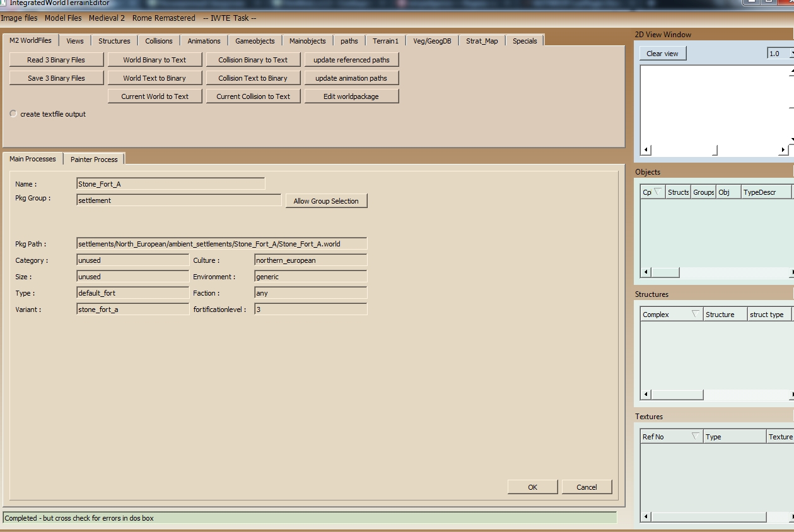The height and width of the screenshot is (532, 794).
Task: Switch to the Animations tab
Action: 204,41
